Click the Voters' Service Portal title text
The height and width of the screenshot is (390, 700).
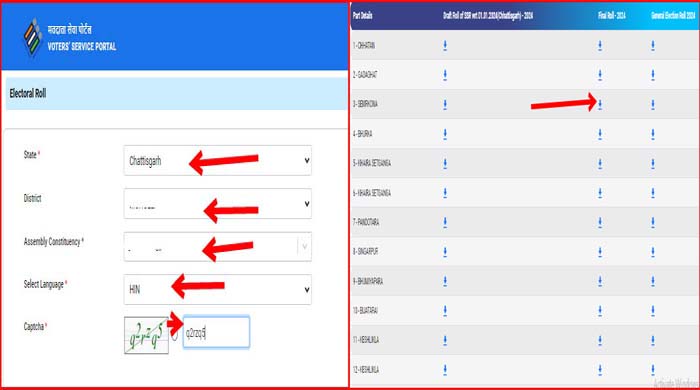[82, 46]
